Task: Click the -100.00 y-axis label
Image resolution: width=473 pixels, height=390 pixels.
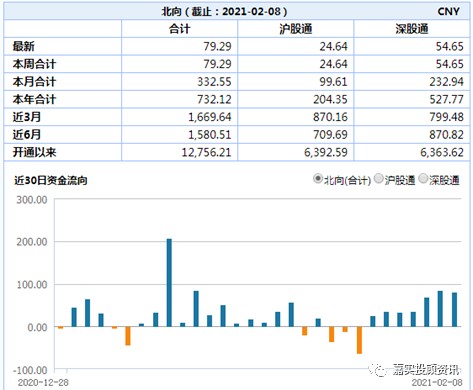Action: click(30, 370)
